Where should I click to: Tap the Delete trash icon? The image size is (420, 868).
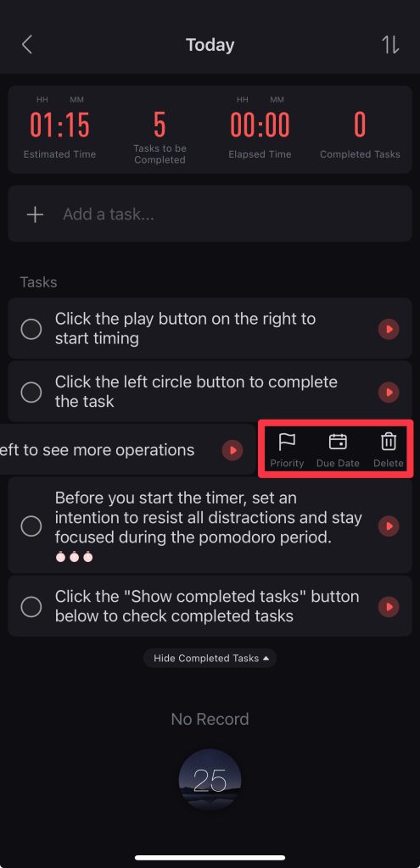389,442
